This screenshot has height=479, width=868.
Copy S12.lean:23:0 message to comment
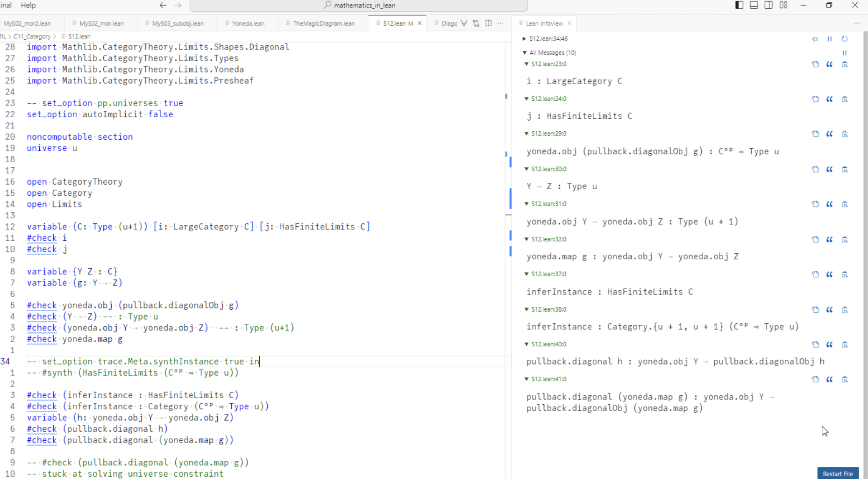[830, 64]
